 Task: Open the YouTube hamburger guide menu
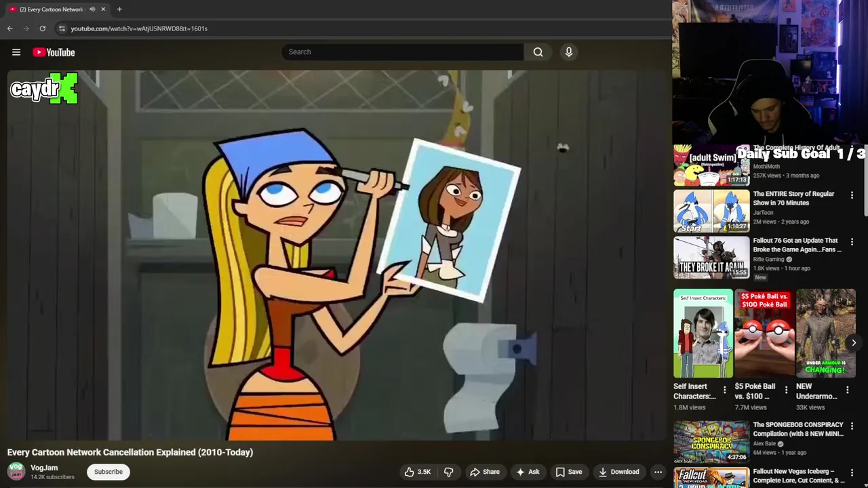coord(16,52)
